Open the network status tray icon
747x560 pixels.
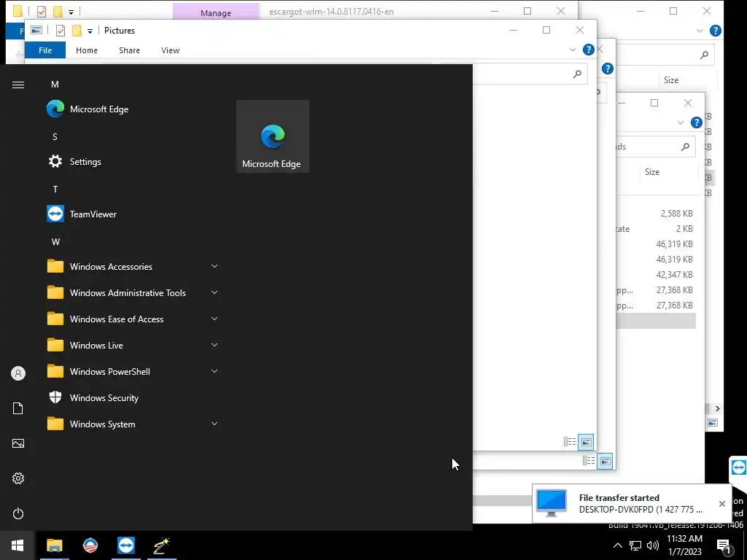[x=635, y=545]
